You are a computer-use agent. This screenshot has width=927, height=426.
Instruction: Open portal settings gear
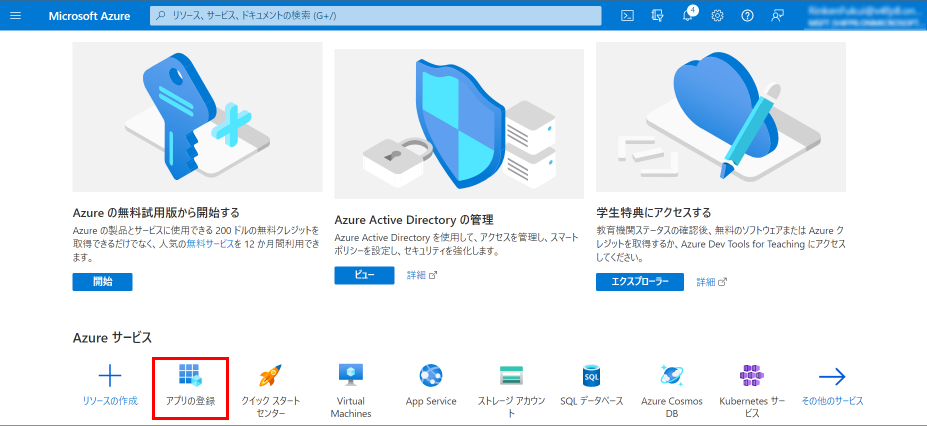coord(718,16)
